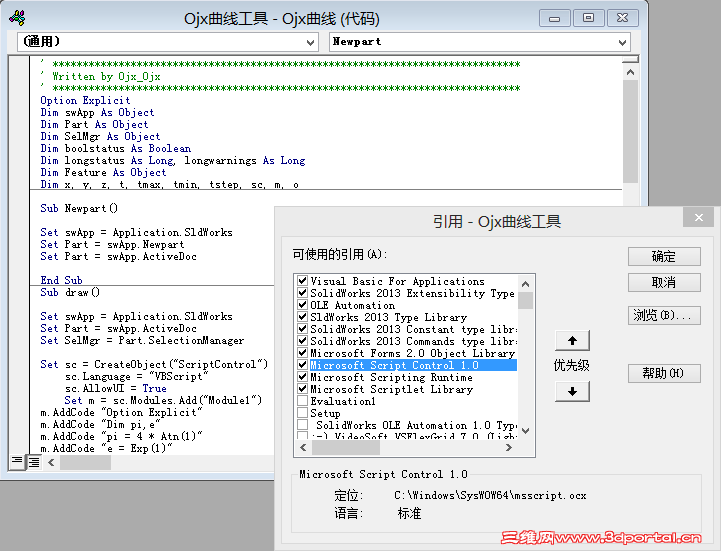Screen dimensions: 721x551
Task: Switch to full module view icon
Action: [34, 462]
